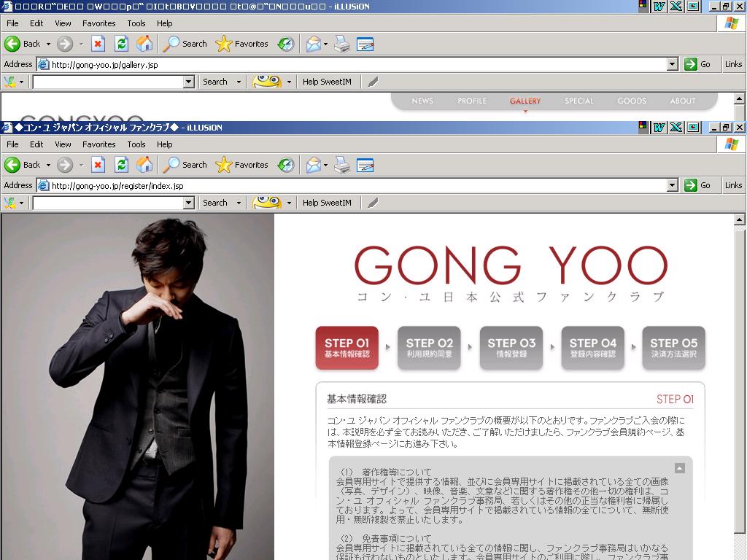Open GALLERY tab on background page

[525, 101]
